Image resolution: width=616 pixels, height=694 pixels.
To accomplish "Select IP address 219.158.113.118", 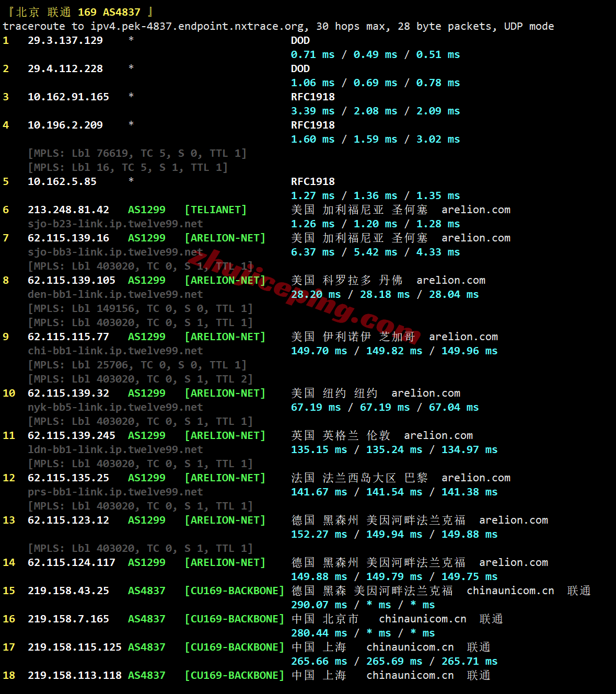I will pos(75,675).
